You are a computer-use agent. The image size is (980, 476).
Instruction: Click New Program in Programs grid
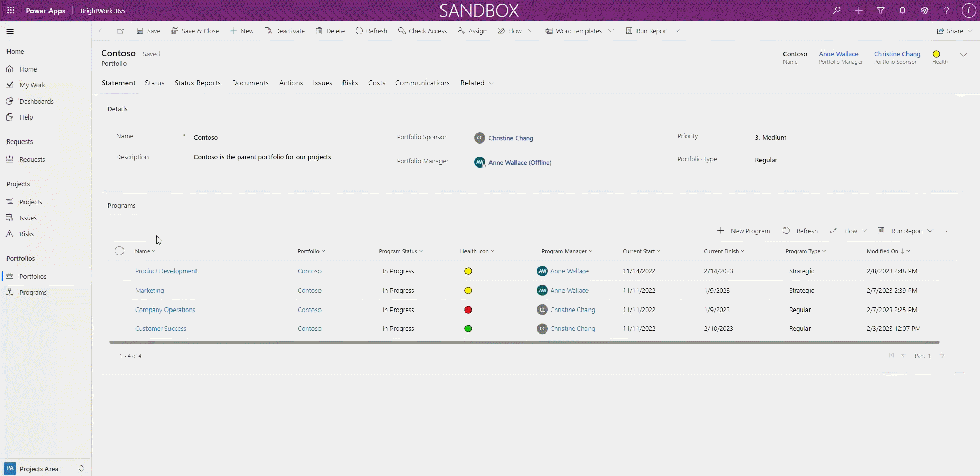744,231
